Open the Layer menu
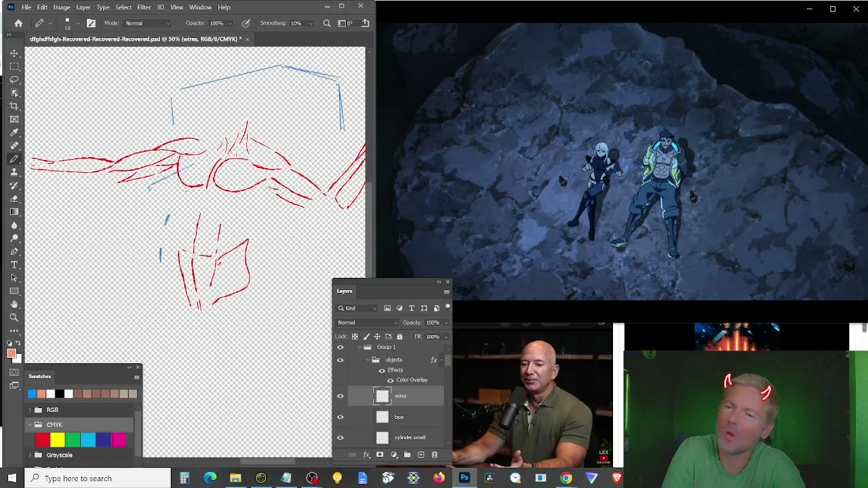Screen dimensions: 868x488 coord(83,7)
